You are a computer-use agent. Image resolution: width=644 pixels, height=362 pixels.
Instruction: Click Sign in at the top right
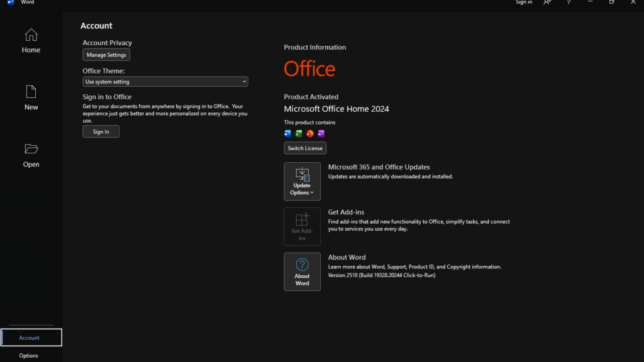click(524, 3)
